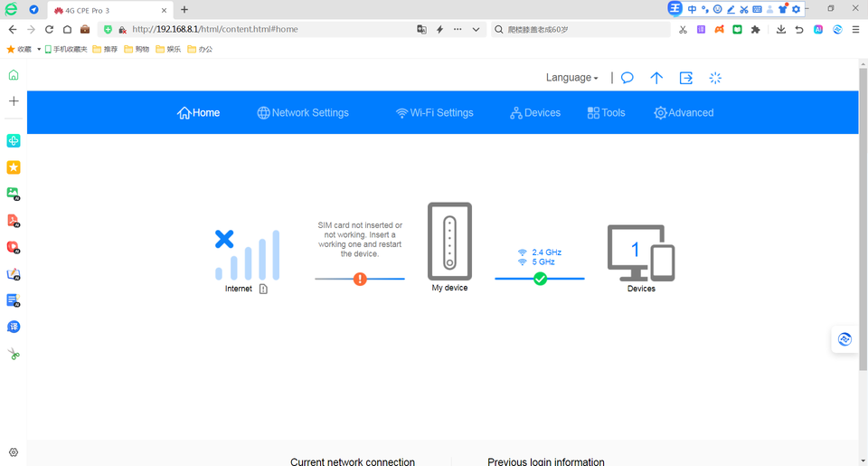Expand the Language dropdown
Screen dimensions: 868x466
[571, 78]
